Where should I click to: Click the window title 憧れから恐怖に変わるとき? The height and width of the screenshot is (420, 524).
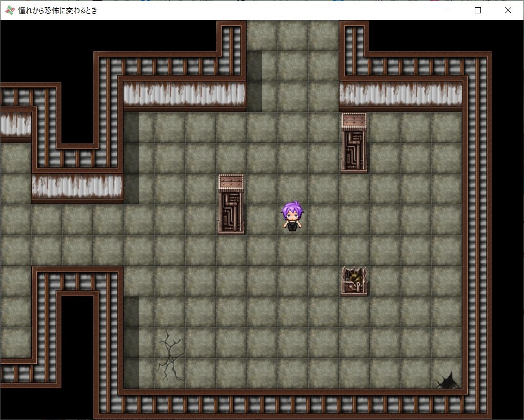click(x=57, y=11)
